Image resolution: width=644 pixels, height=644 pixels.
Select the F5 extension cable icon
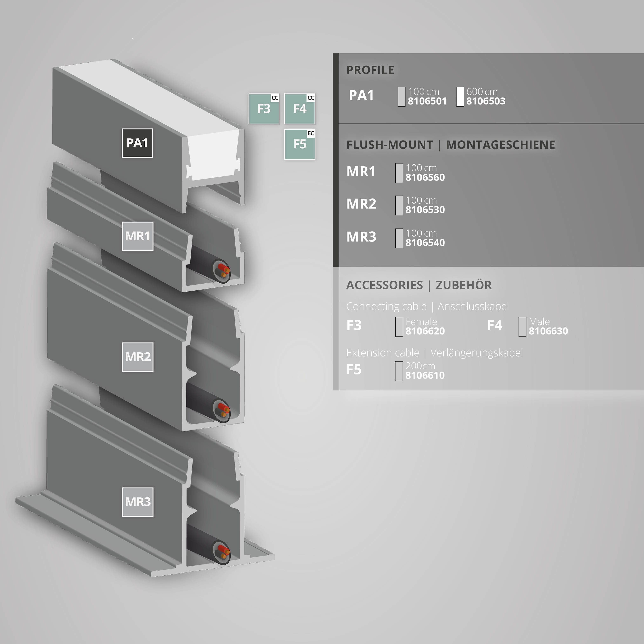[300, 144]
